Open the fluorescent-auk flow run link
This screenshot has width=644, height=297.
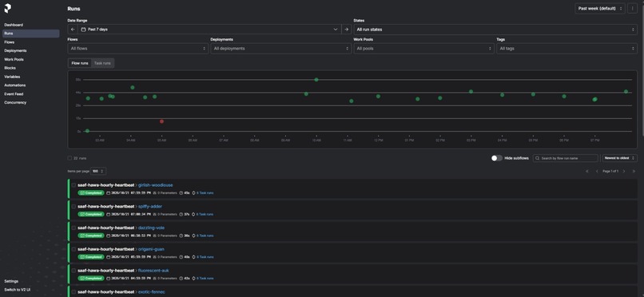coord(153,271)
